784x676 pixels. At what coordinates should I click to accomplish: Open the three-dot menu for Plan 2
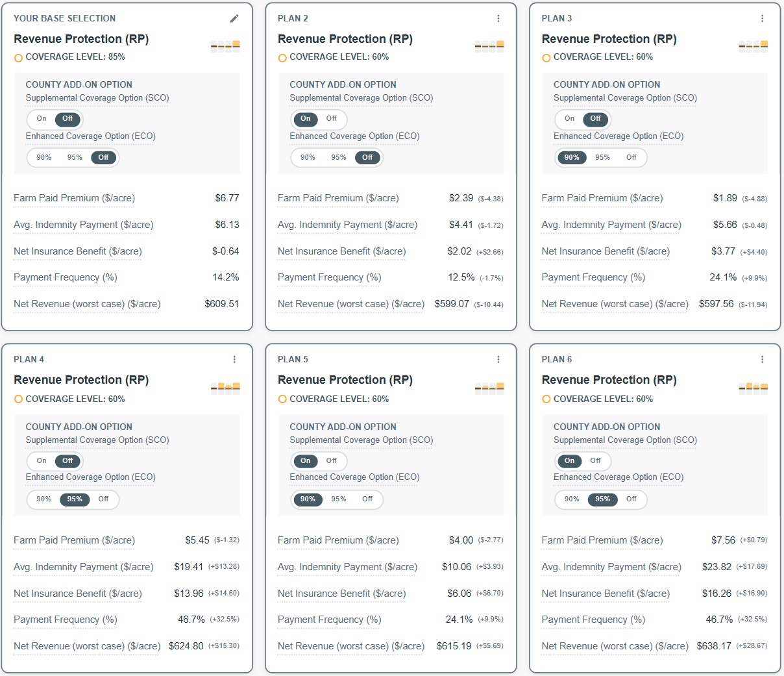[x=498, y=19]
